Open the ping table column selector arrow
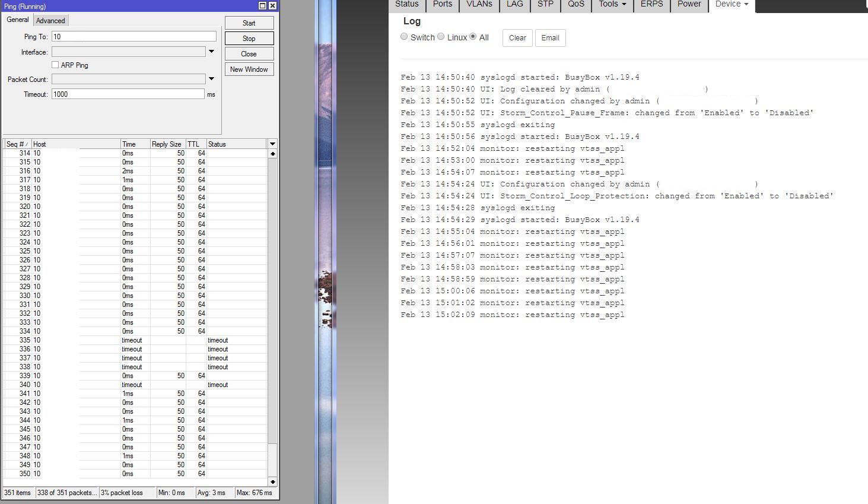 (x=272, y=144)
